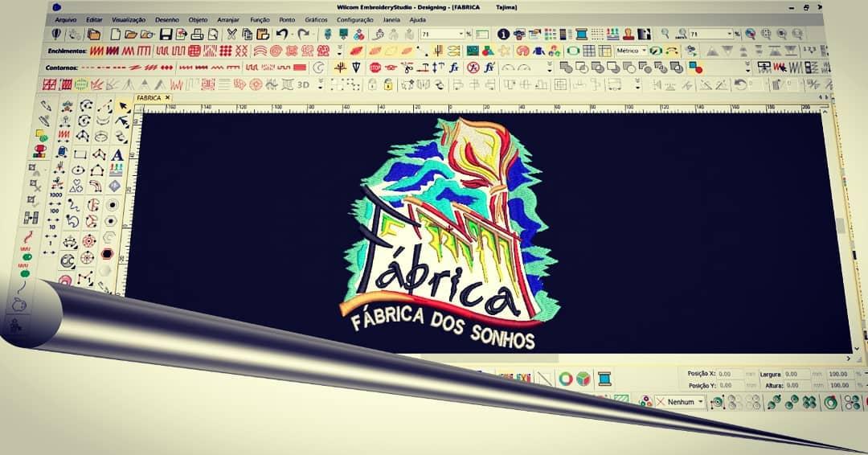Toggle the colored palette squares view icon
Screen dimensions: 868x455
(x=550, y=35)
